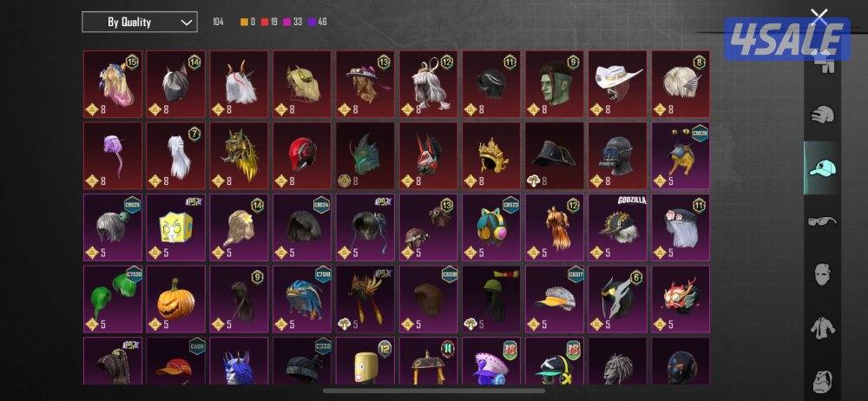
Task: Select the cap headwear category icon
Action: (x=823, y=168)
